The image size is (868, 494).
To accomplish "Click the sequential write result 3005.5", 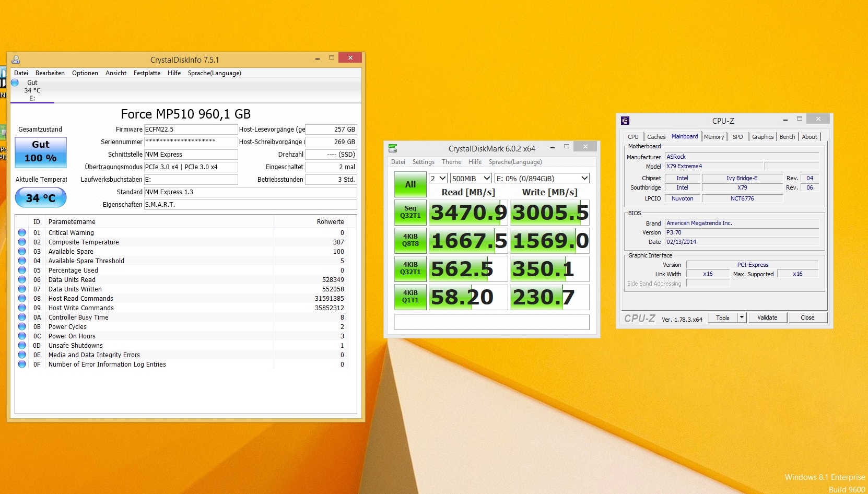I will 550,213.
